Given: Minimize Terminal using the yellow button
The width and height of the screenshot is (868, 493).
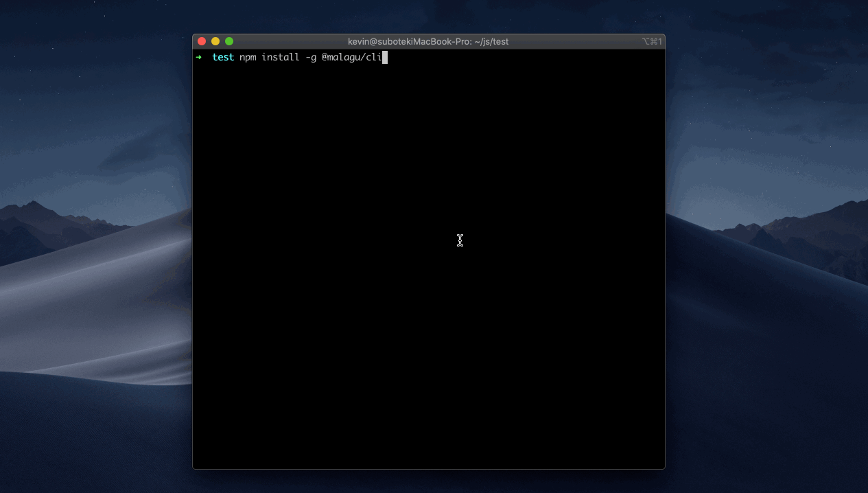Looking at the screenshot, I should (x=215, y=41).
